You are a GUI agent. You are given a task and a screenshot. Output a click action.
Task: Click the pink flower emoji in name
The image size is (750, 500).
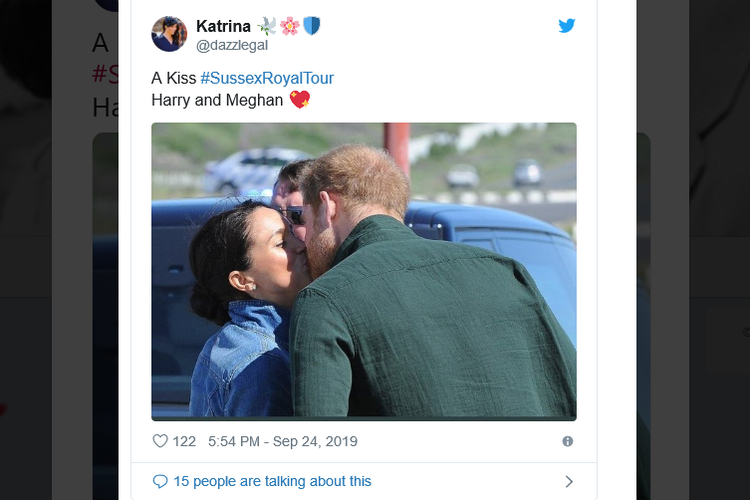click(289, 26)
